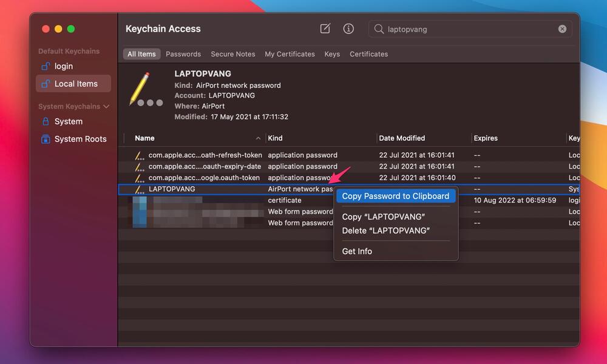Click the unlocked padlock icon beside login
This screenshot has height=364, width=607.
click(x=46, y=66)
